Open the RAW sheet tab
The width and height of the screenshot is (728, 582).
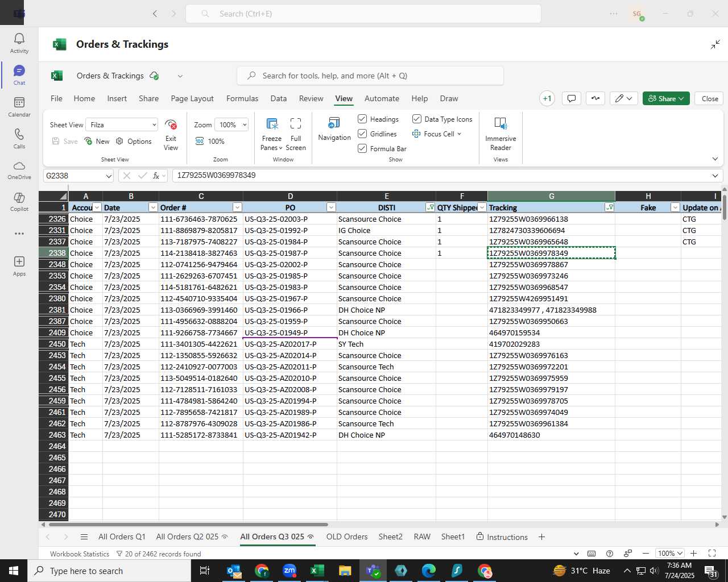422,537
